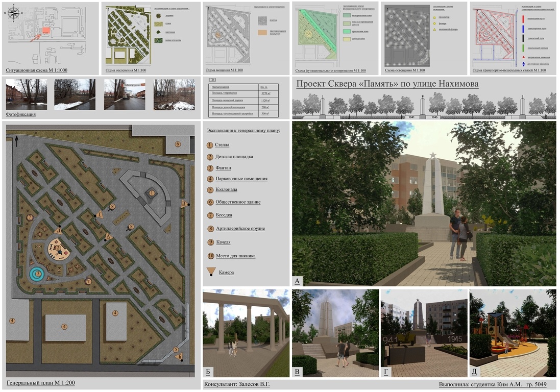Screen dimensions: 560x392
Task: Click the Генеральный план М 1:200 label
Action: pyautogui.click(x=41, y=382)
